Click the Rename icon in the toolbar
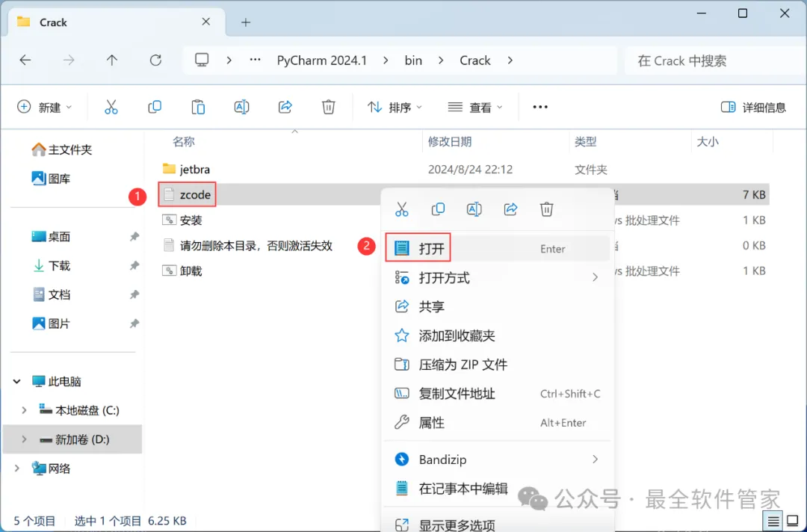The image size is (807, 532). (x=241, y=107)
